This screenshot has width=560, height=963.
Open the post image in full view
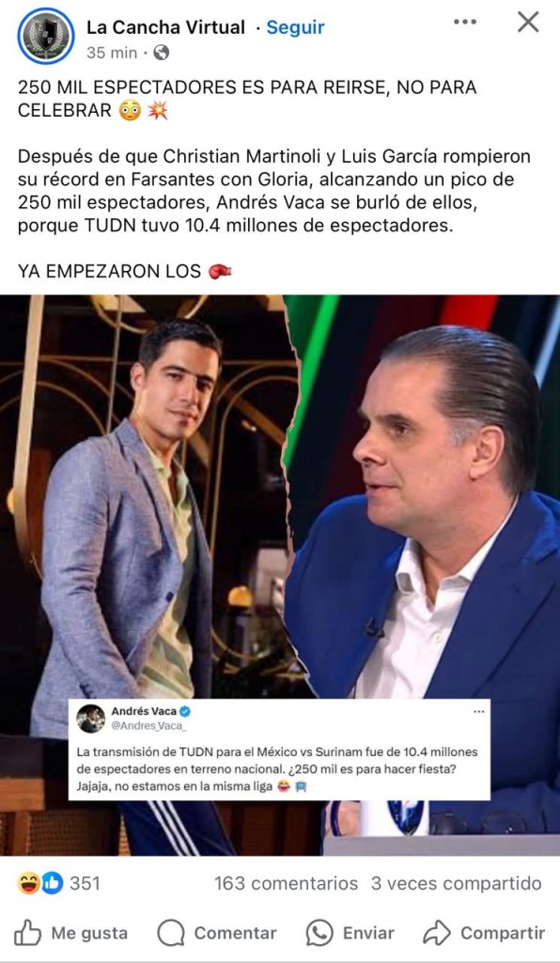point(280,575)
